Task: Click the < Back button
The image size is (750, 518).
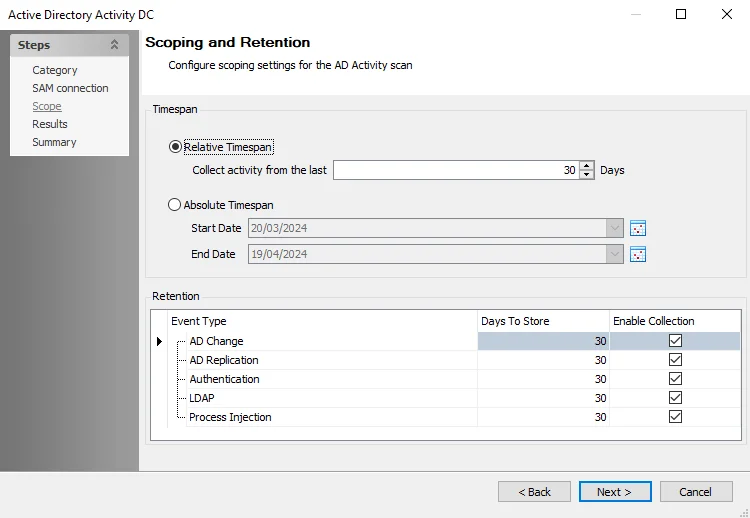Action: [x=534, y=492]
